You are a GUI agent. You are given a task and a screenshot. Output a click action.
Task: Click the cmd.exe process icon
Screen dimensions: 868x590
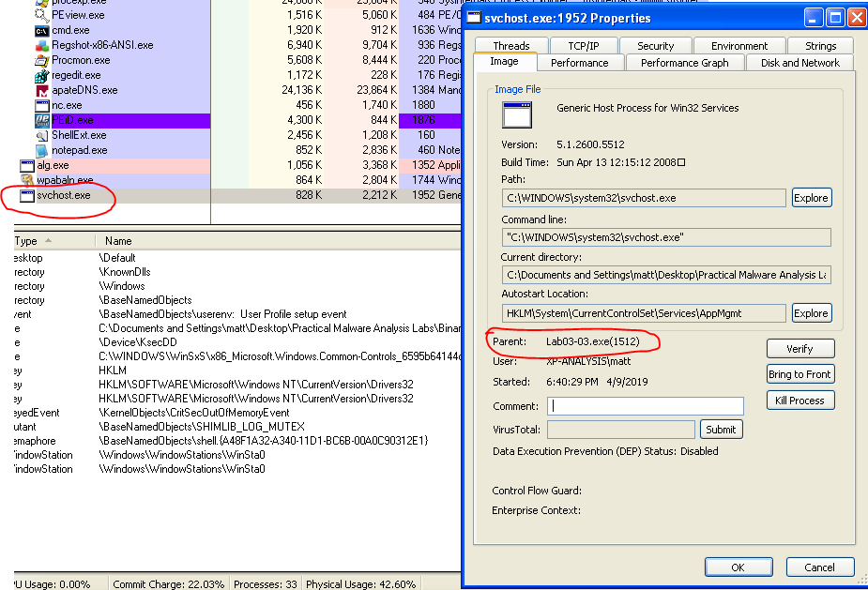point(41,30)
